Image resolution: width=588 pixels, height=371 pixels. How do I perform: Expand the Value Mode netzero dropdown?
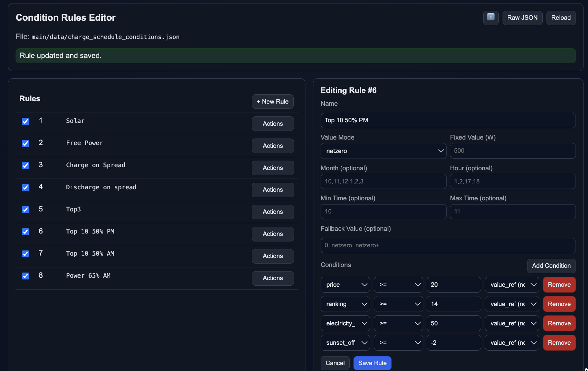pos(383,151)
